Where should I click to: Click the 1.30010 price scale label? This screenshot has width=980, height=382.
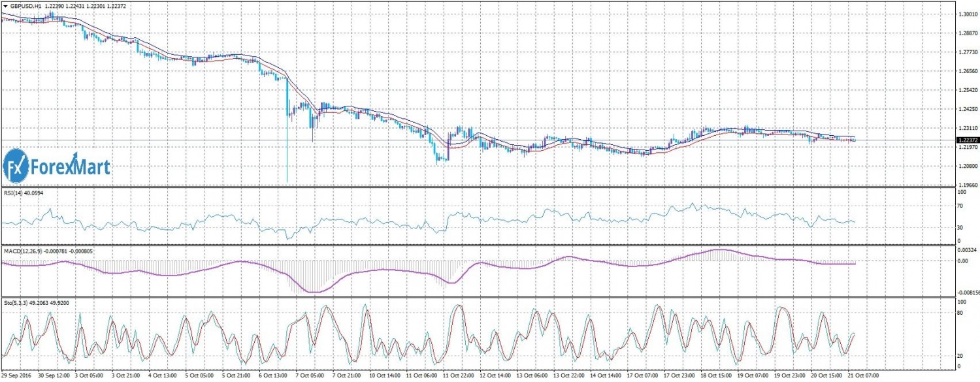coord(966,14)
